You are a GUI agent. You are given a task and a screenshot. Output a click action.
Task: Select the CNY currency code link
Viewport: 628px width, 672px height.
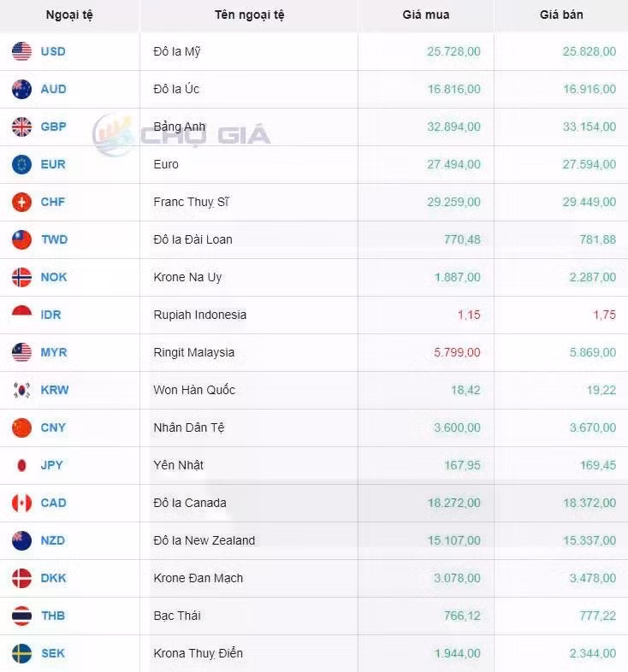point(53,427)
